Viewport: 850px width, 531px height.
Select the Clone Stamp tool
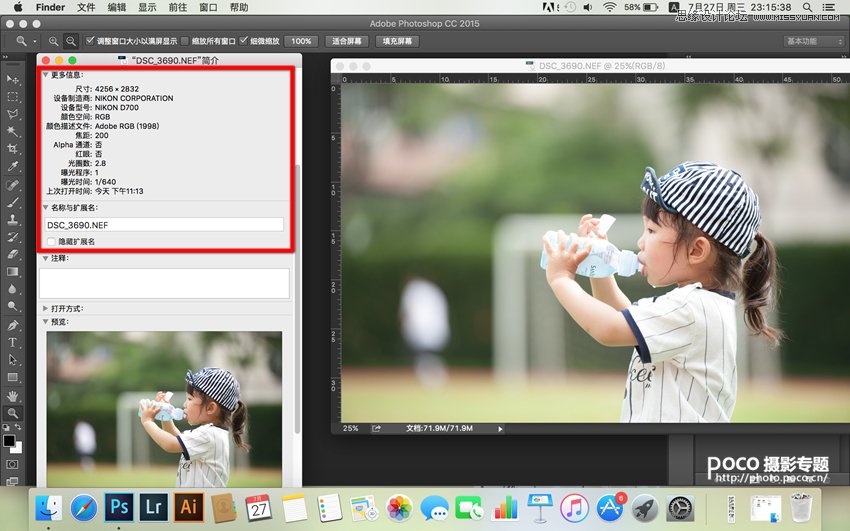12,219
